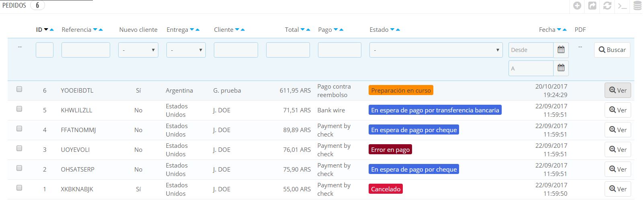Click red Cancelado status badge
The image size is (644, 203).
coord(386,189)
